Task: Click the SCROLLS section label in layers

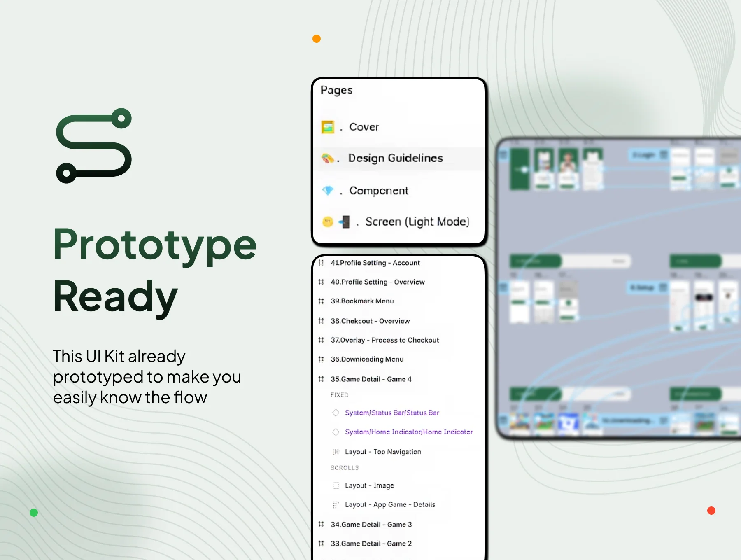Action: pos(345,468)
